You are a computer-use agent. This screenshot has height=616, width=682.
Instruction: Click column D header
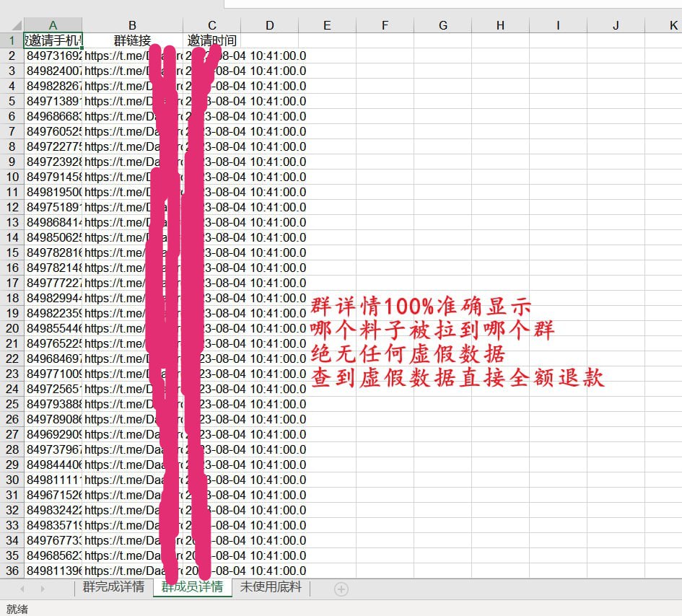tap(269, 25)
